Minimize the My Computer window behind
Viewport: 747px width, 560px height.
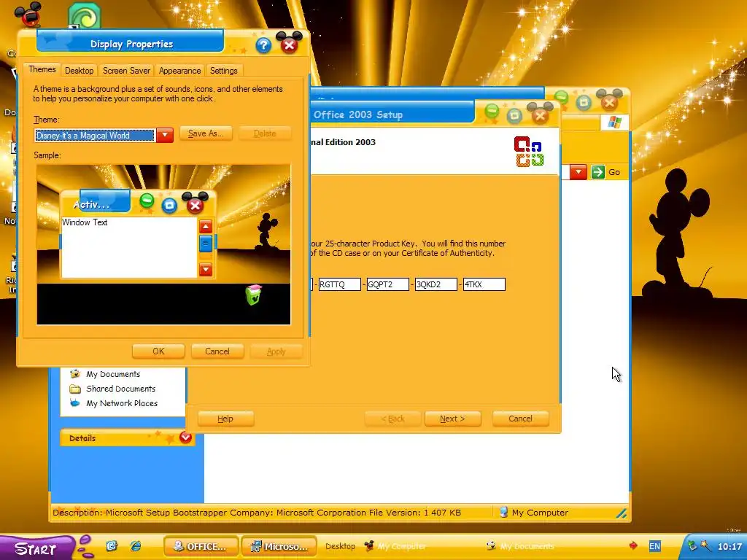pos(561,98)
